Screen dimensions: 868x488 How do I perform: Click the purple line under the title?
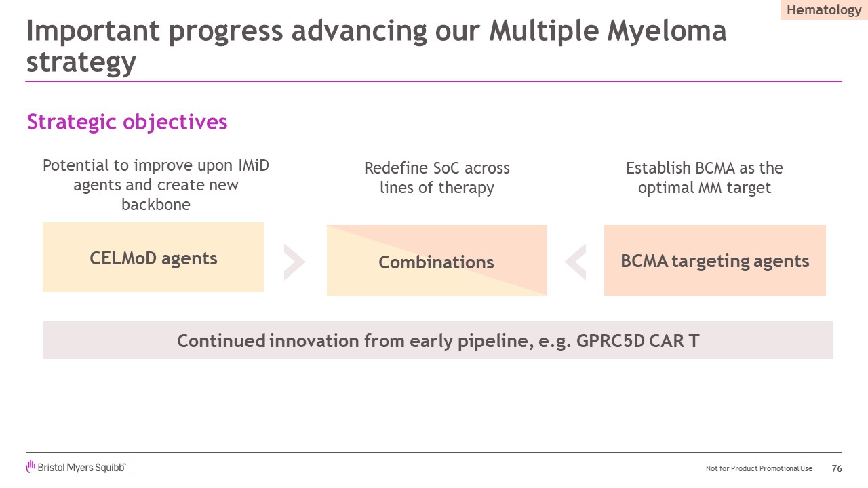pyautogui.click(x=434, y=81)
